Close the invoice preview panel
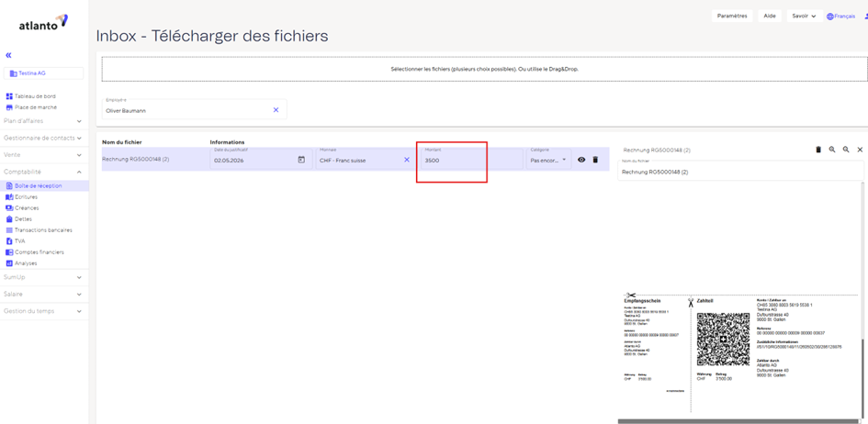 pos(860,150)
